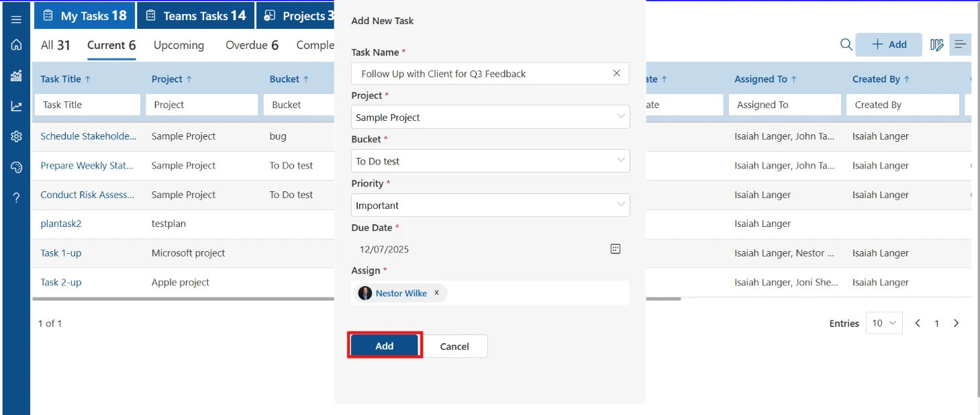
Task: Go to Home via sidebar icon
Action: [x=16, y=45]
